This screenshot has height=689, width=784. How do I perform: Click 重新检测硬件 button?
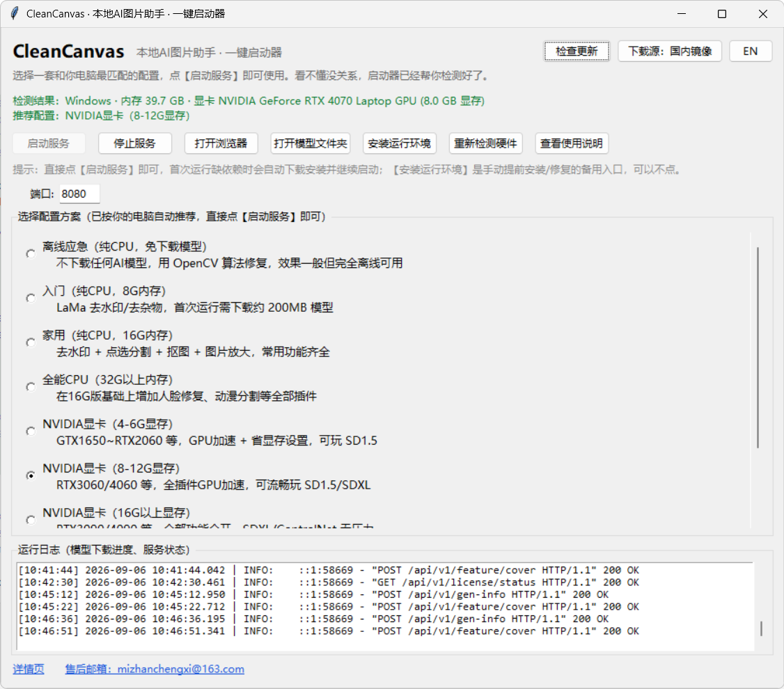[485, 143]
